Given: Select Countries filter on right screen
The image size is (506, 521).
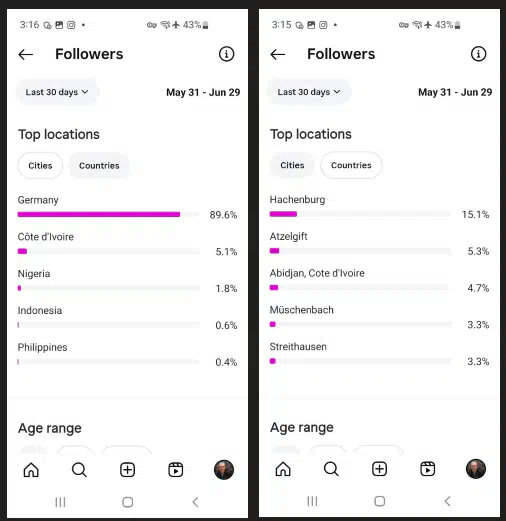Looking at the screenshot, I should point(351,165).
